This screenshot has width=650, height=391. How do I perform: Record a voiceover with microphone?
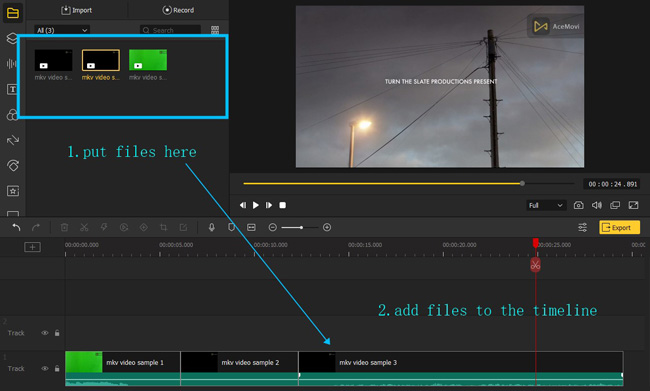coord(211,227)
